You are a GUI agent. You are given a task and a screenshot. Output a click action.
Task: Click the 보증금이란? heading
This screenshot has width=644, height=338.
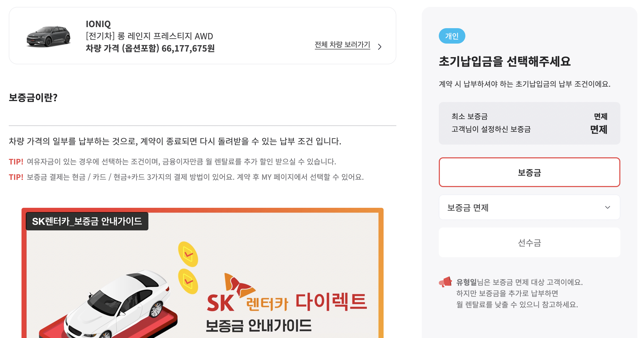click(x=33, y=98)
